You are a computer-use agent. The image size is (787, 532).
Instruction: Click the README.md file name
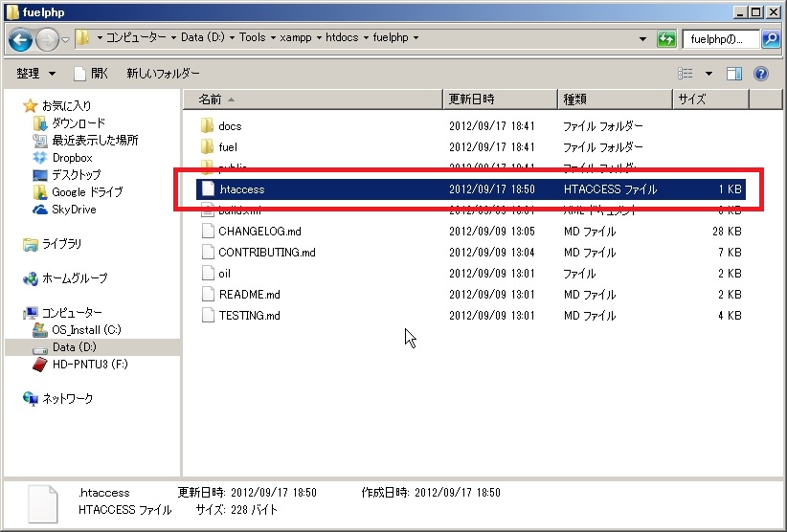coord(250,295)
